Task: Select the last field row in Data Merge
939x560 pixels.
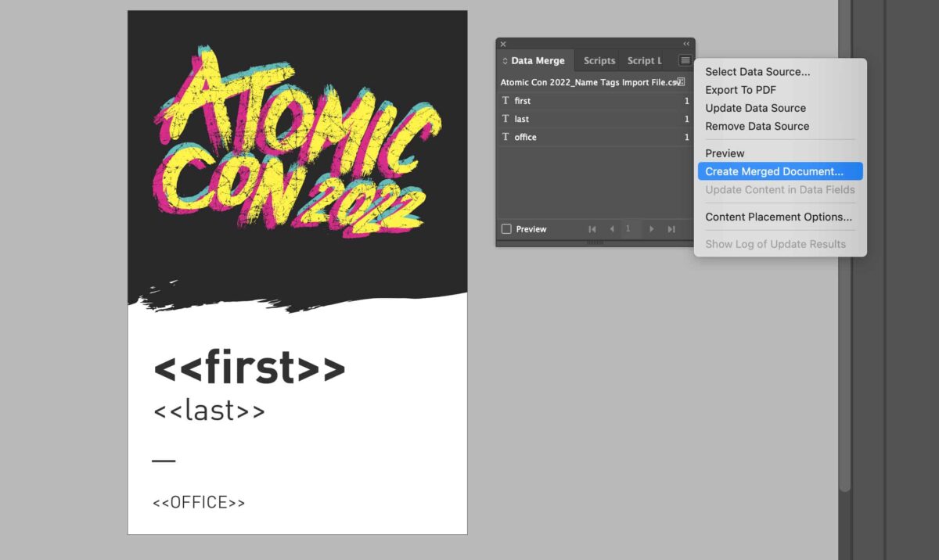Action: click(548, 118)
